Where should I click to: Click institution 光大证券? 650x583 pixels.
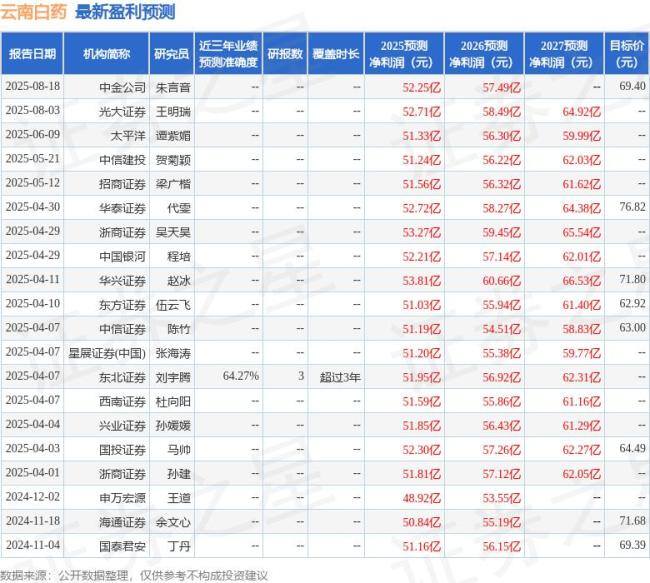[x=122, y=111]
